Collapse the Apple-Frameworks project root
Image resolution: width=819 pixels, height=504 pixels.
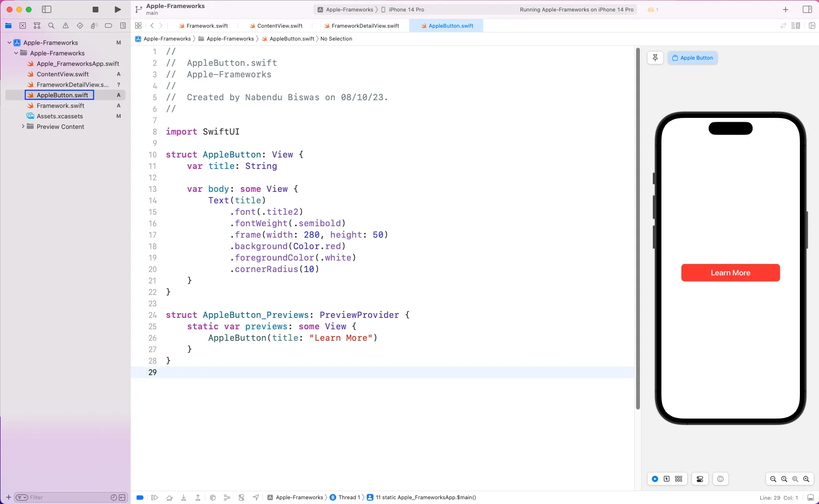click(9, 42)
